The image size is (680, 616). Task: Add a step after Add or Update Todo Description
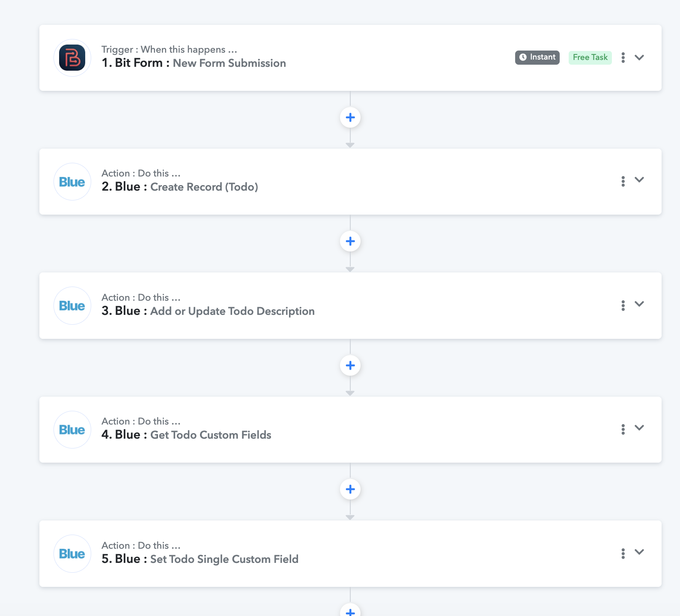coord(350,365)
